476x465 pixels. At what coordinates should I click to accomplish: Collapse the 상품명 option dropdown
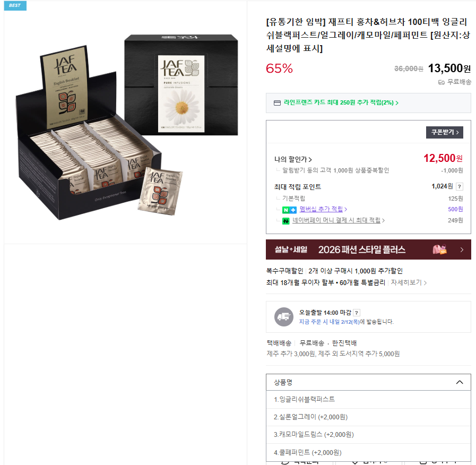tap(460, 382)
